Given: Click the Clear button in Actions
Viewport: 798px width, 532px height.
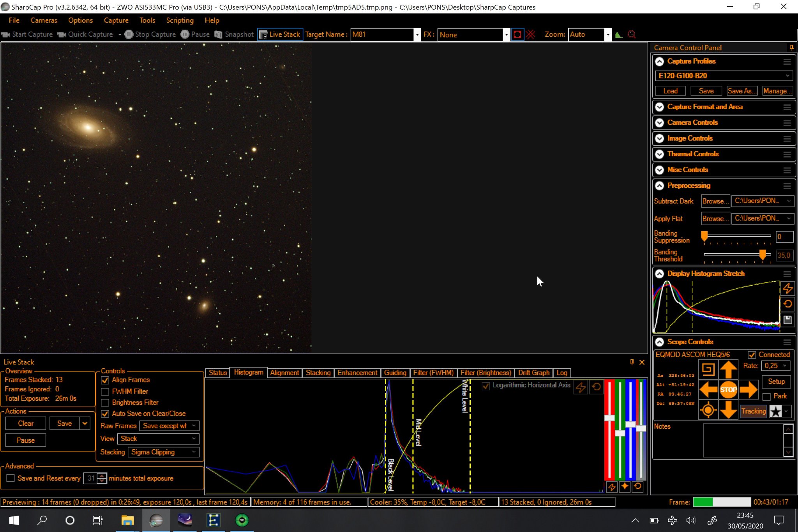Looking at the screenshot, I should tap(26, 423).
